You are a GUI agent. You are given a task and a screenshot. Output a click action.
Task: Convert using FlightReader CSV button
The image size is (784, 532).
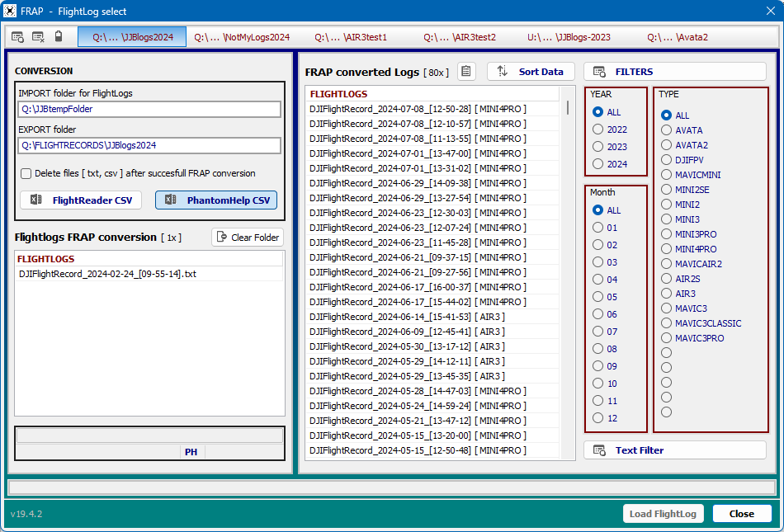pos(81,200)
